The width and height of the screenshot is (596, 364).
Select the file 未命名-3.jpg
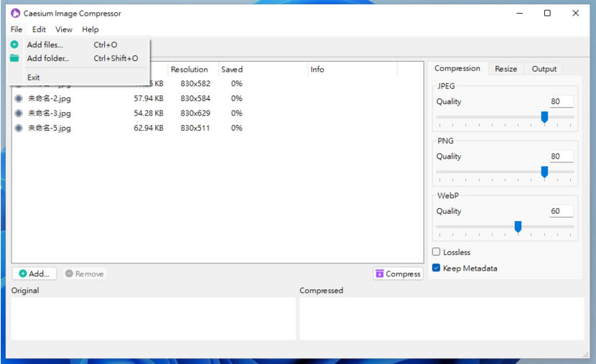click(x=50, y=113)
